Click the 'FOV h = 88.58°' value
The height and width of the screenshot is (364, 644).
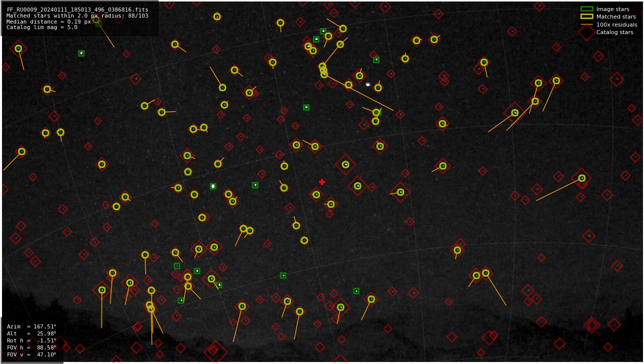click(32, 347)
